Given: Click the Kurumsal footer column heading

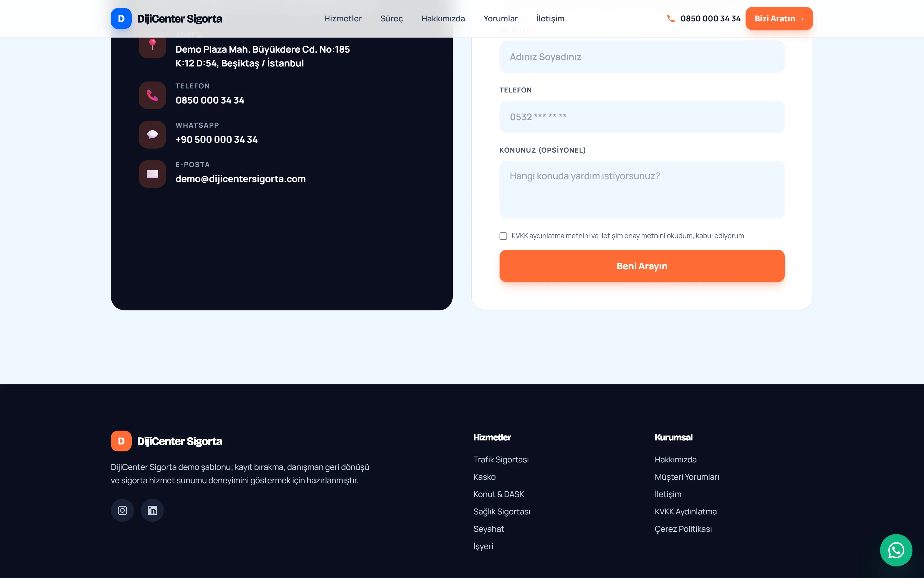Looking at the screenshot, I should click(674, 437).
